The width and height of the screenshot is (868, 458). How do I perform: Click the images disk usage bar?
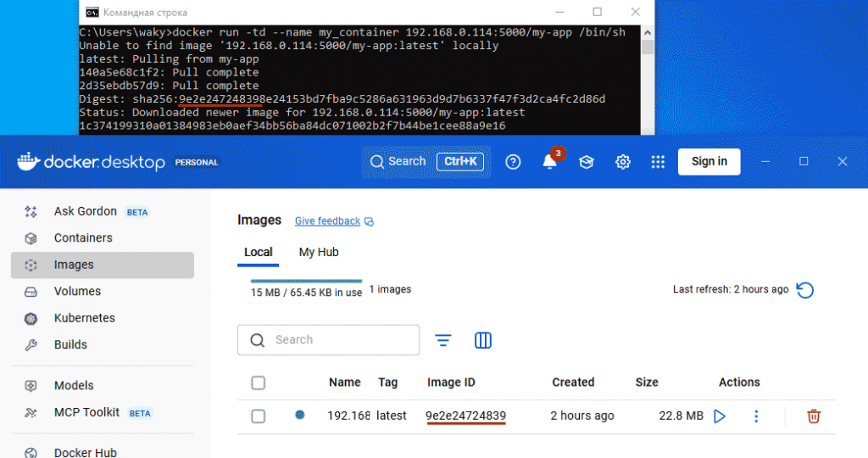tap(306, 281)
